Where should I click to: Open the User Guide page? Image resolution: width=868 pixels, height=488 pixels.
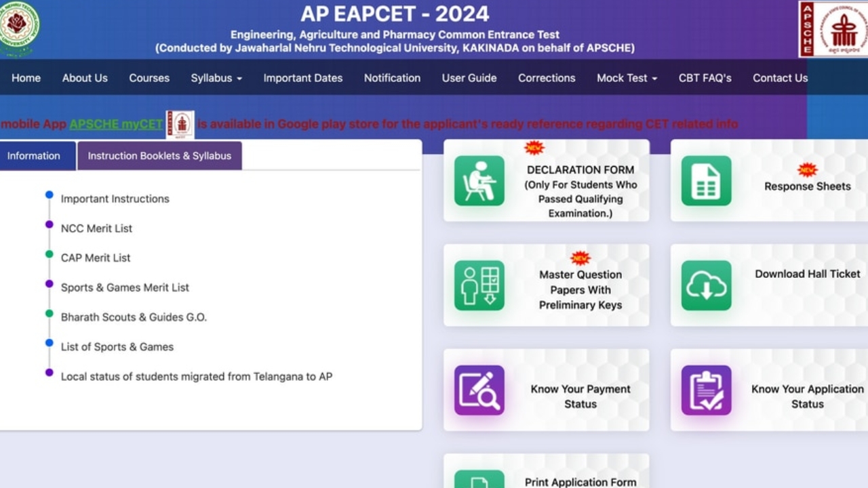(x=469, y=78)
